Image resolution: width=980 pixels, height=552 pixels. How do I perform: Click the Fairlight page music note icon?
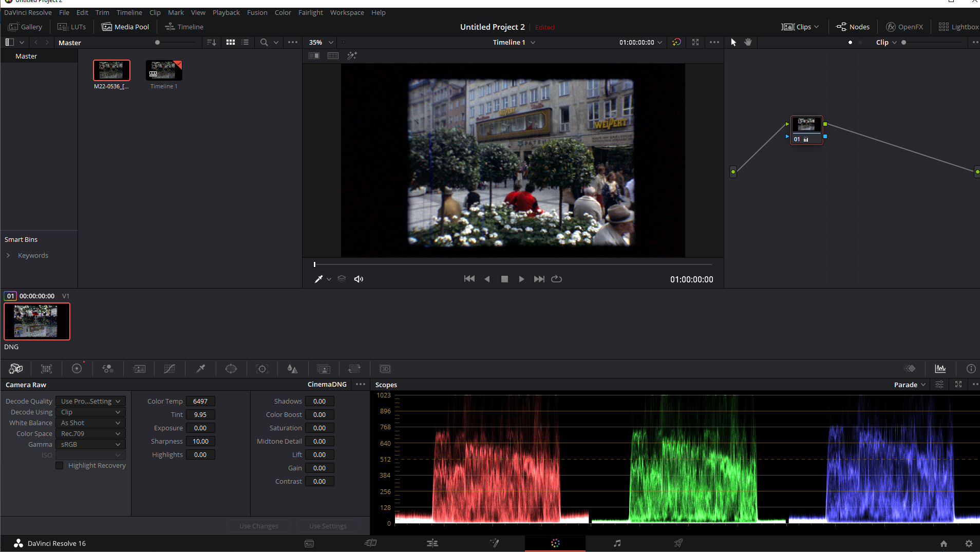(617, 543)
